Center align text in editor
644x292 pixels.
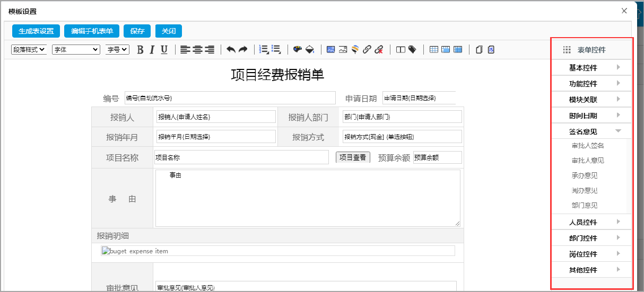(197, 49)
